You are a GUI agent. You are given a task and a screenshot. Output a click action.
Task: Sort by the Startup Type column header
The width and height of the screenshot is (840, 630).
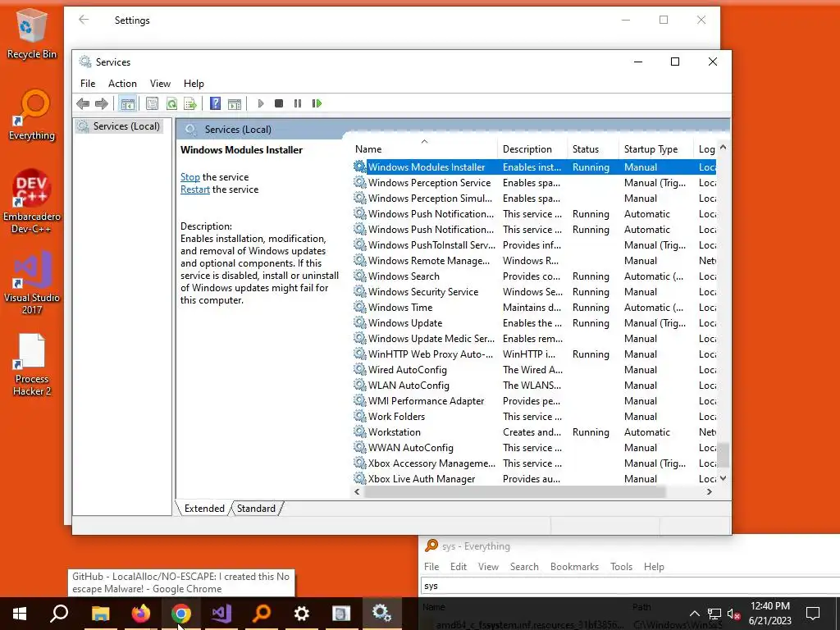[657, 149]
